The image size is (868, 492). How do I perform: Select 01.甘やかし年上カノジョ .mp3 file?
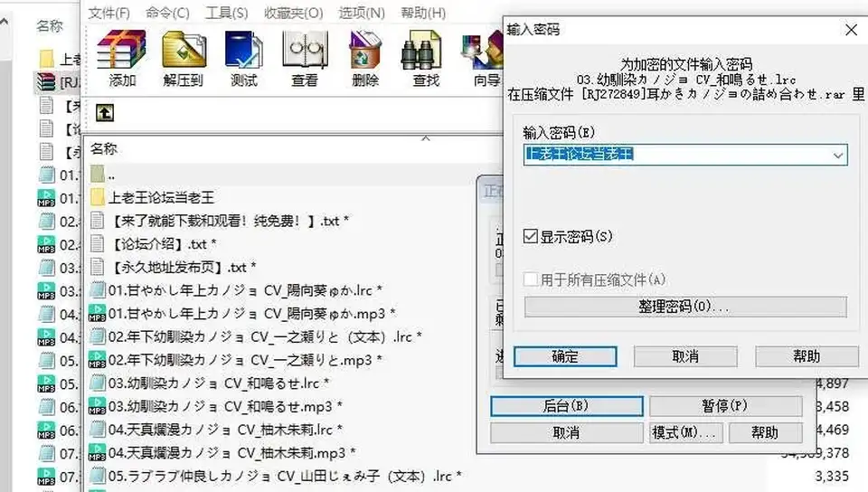242,314
